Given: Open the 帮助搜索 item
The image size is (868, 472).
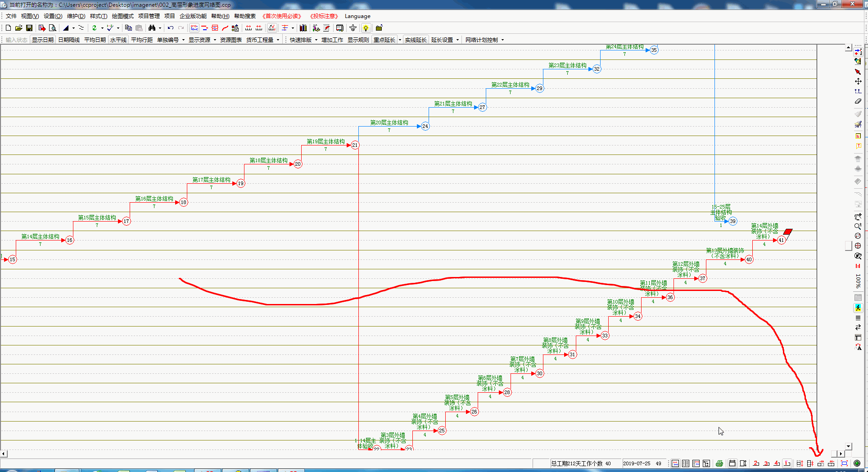Looking at the screenshot, I should 245,16.
